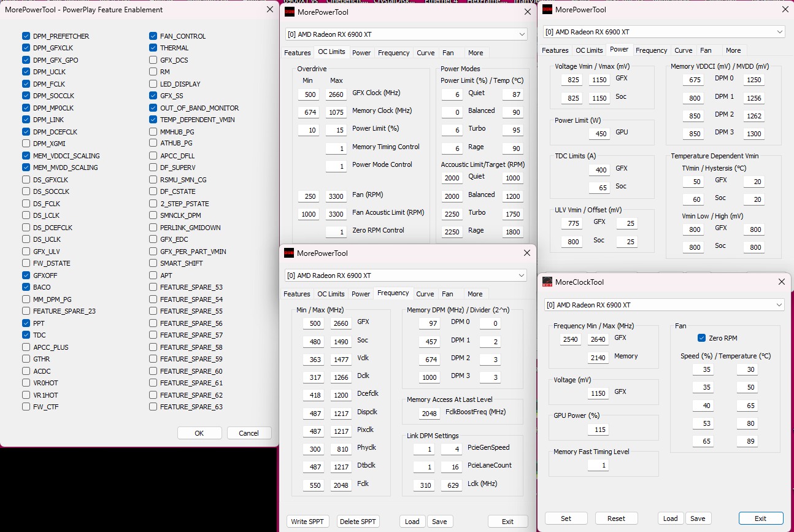Click the MoreClockTool title bar app icon
The width and height of the screenshot is (794, 532).
[x=547, y=282]
